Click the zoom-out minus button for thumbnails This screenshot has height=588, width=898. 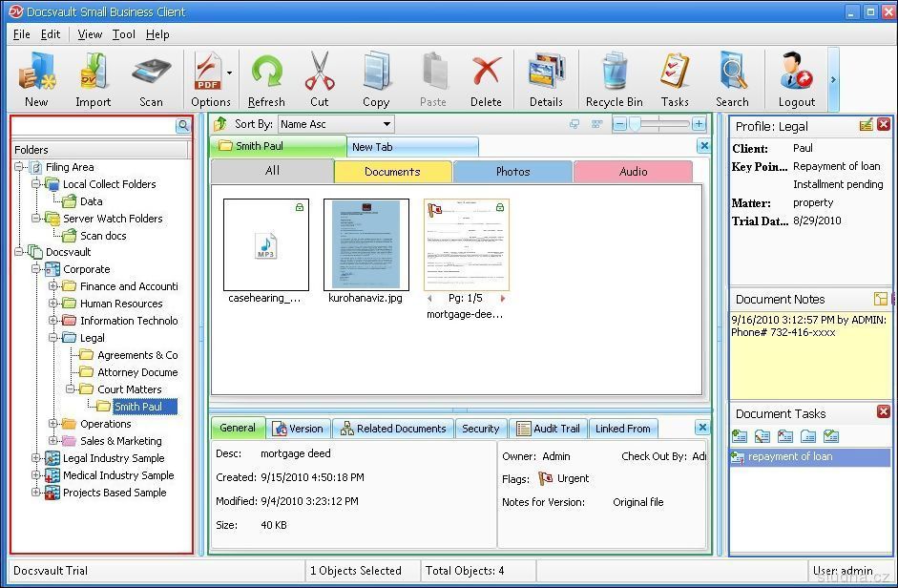(620, 124)
